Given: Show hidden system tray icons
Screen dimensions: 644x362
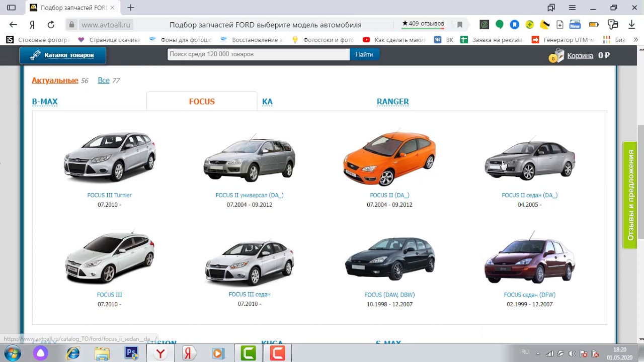Looking at the screenshot, I should [538, 353].
